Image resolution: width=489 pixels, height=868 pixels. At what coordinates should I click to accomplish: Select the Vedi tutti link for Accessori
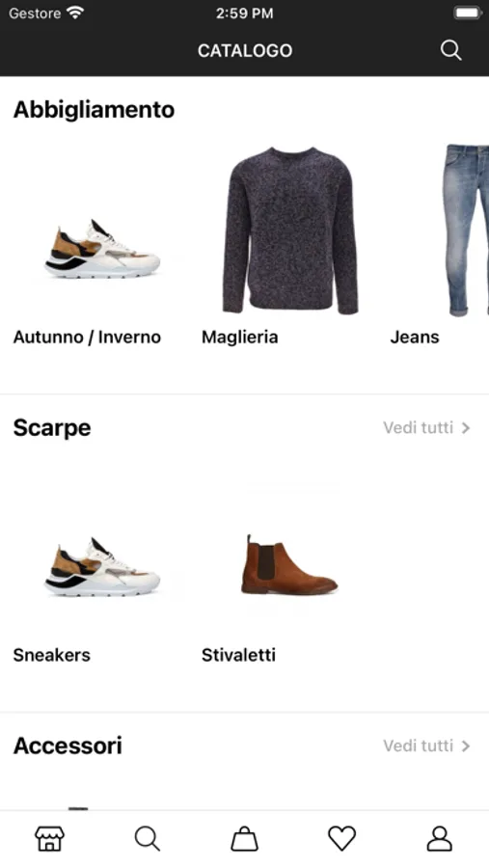click(419, 746)
